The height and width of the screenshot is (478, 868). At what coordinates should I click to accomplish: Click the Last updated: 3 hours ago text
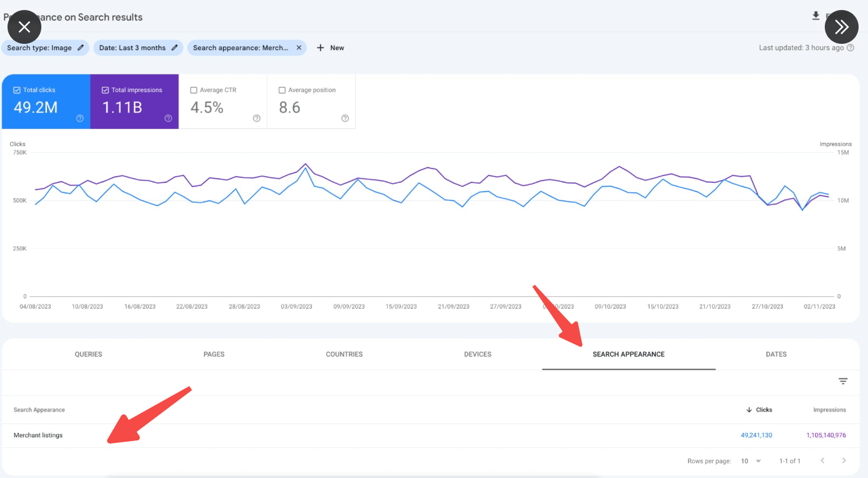point(801,48)
